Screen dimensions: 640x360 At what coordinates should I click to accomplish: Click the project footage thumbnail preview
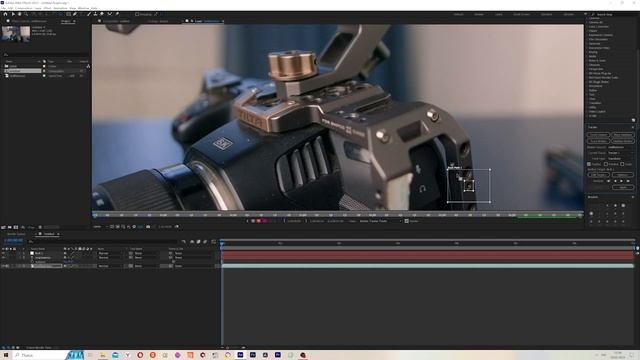pyautogui.click(x=16, y=34)
